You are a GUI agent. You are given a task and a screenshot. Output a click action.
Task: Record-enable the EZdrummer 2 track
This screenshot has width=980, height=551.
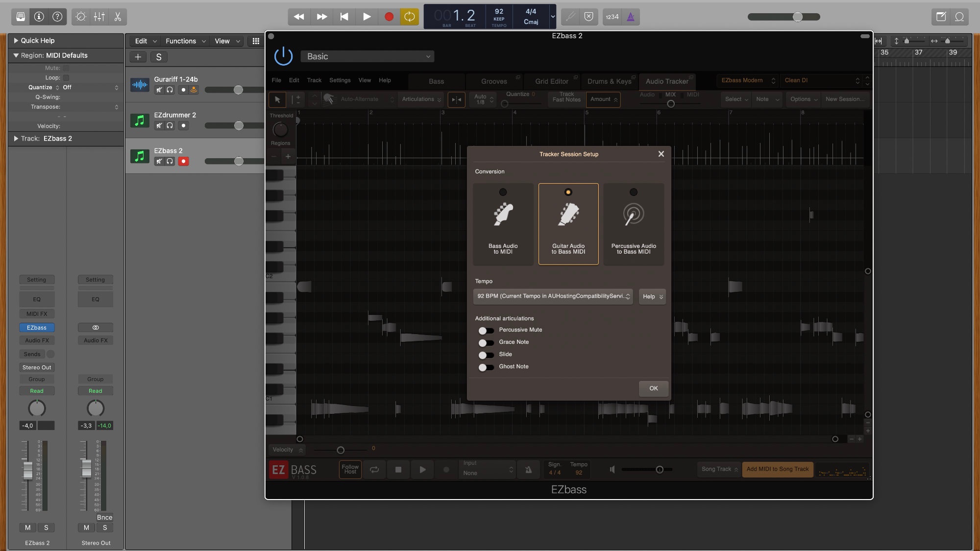(183, 125)
